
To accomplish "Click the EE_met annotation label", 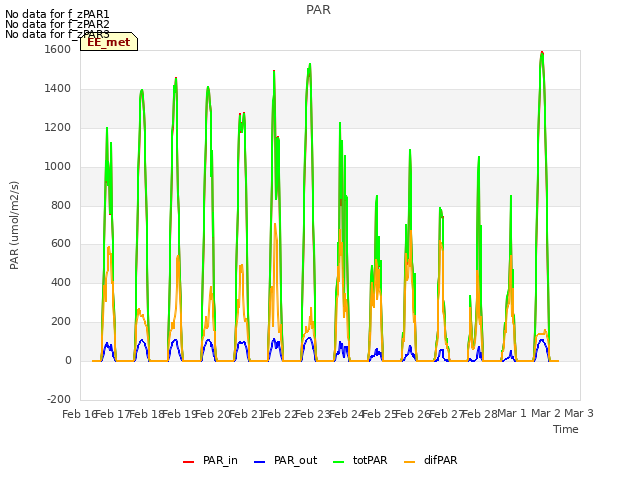I will (x=109, y=42).
